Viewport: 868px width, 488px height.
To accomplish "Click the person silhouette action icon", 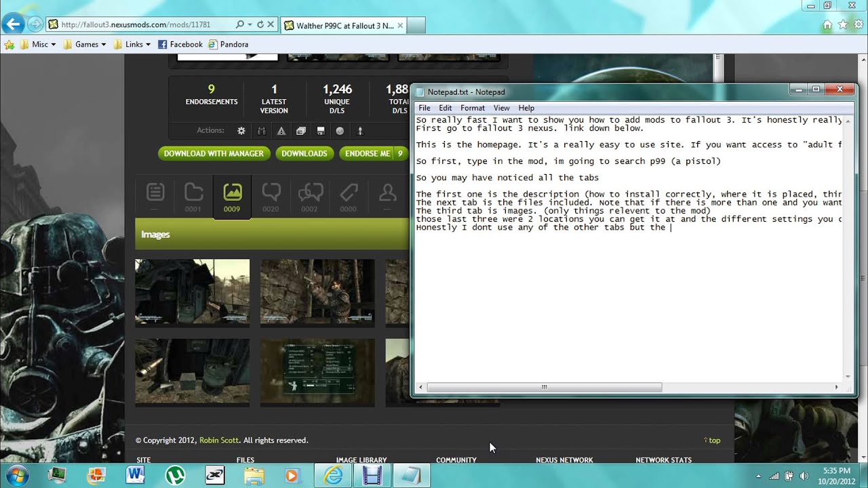I will pos(360,131).
